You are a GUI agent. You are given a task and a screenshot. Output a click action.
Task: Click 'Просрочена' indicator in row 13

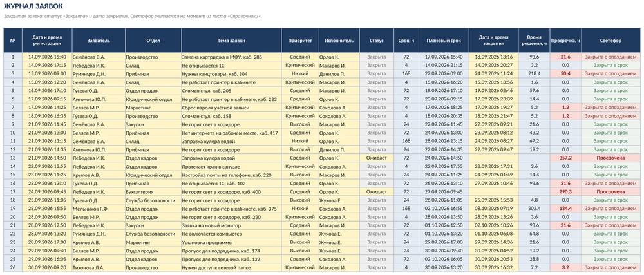coord(611,158)
